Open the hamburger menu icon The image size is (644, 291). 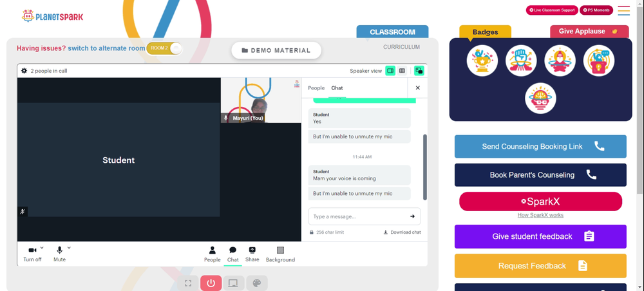click(x=623, y=10)
